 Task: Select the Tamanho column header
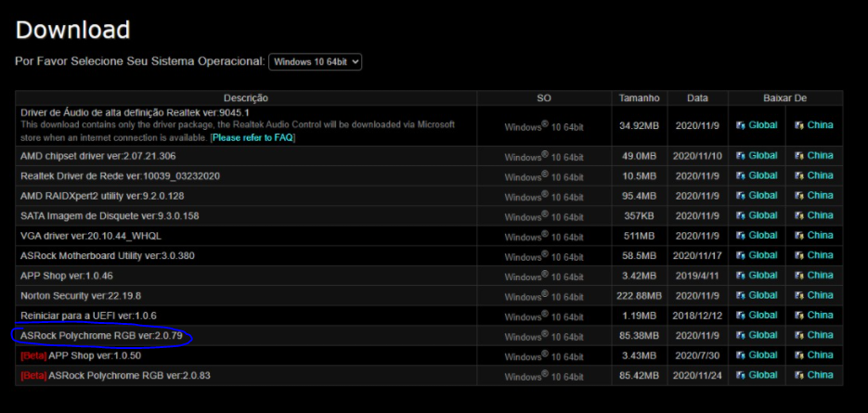[x=640, y=98]
